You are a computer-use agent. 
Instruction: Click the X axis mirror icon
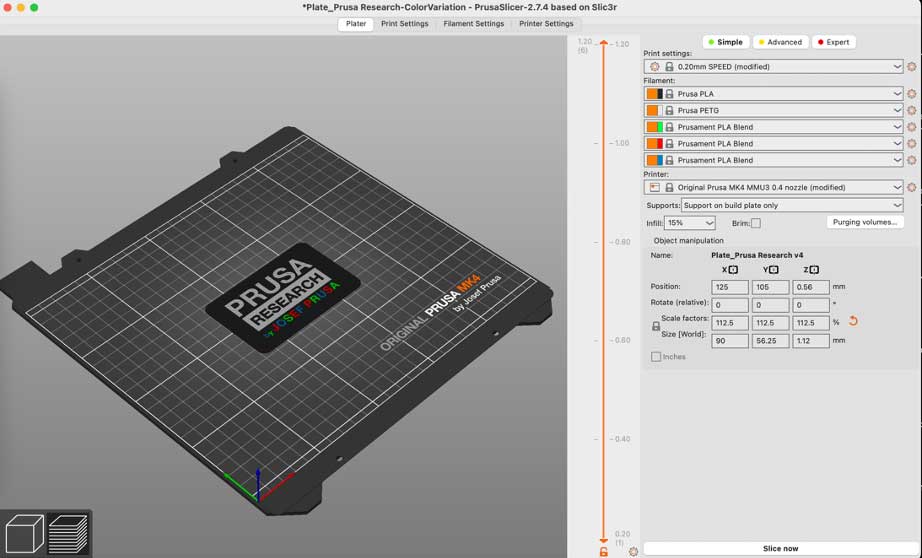pos(733,270)
